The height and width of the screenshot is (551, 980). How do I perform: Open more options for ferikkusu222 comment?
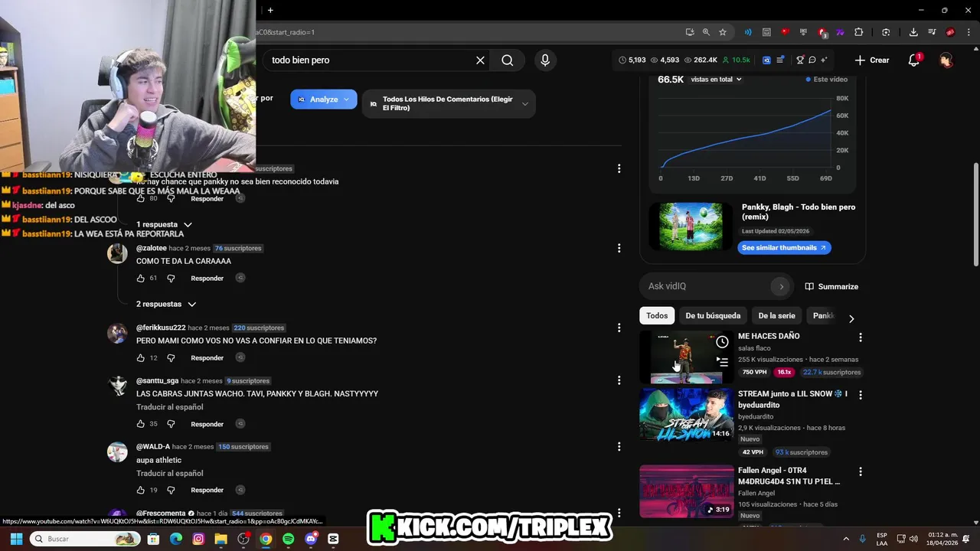pyautogui.click(x=619, y=328)
